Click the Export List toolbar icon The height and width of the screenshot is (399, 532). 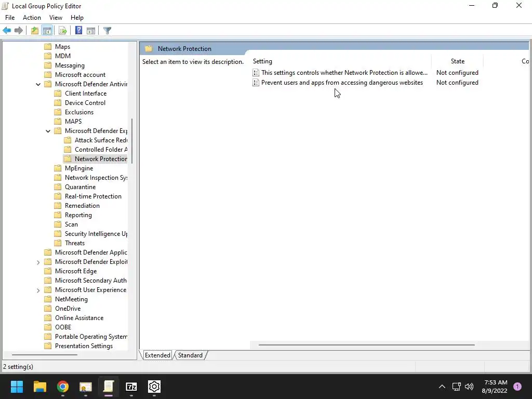pos(63,31)
